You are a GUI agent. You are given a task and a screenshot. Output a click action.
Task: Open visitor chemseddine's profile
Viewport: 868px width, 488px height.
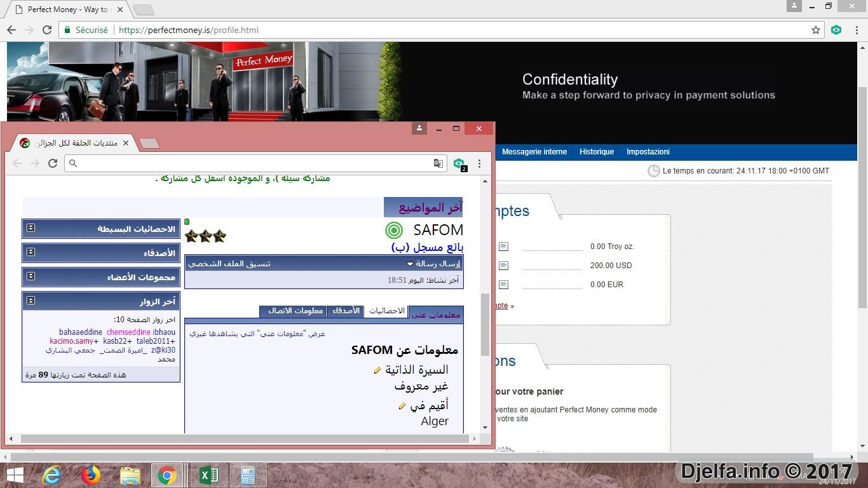click(128, 332)
